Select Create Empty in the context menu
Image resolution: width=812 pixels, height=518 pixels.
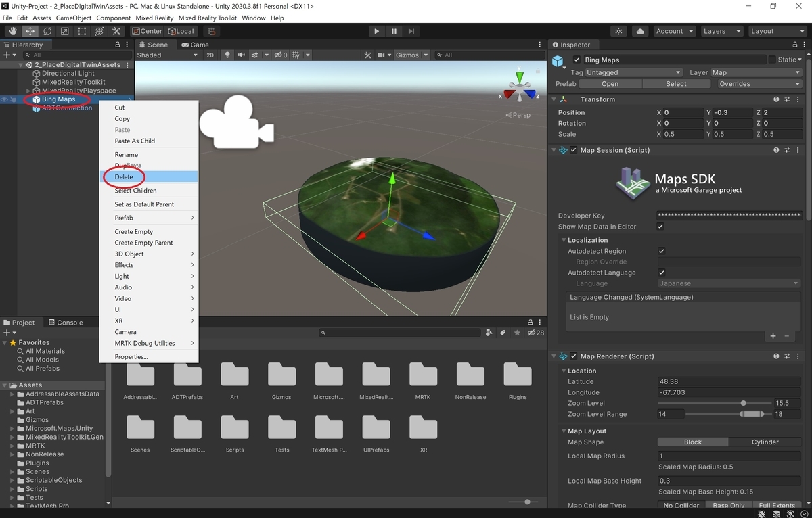coord(149,231)
